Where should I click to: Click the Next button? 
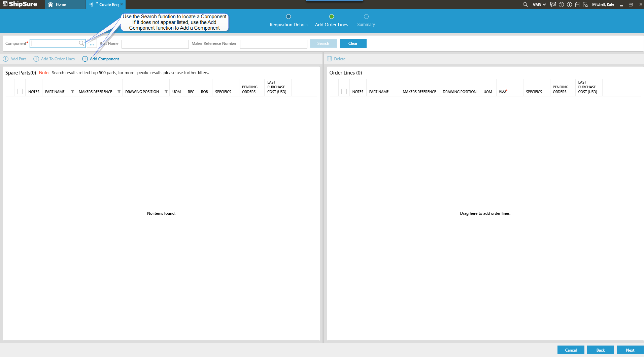click(x=630, y=350)
